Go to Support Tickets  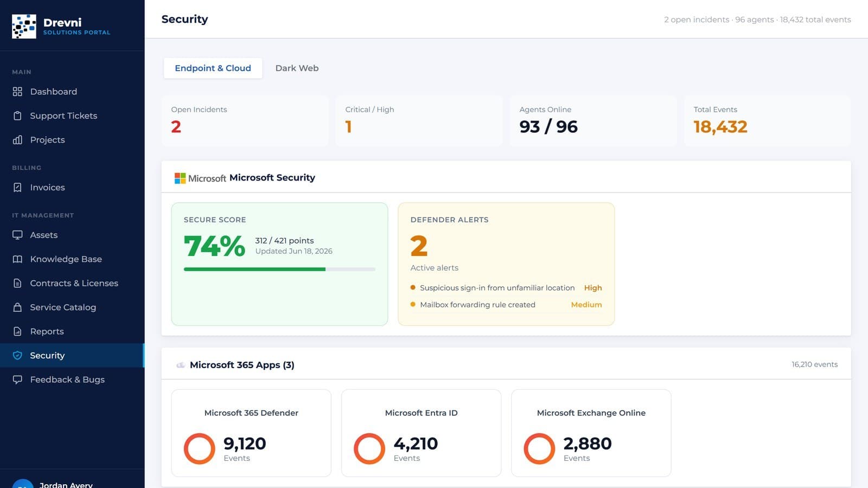tap(72, 115)
